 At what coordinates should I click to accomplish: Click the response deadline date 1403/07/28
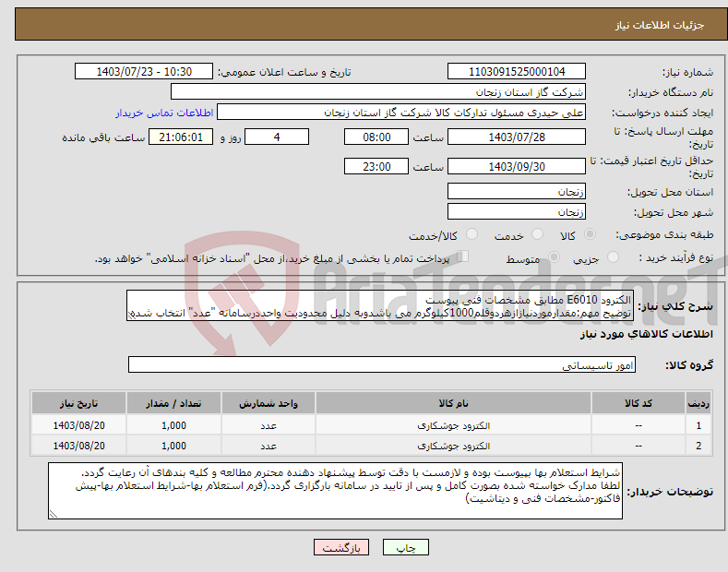(x=517, y=137)
